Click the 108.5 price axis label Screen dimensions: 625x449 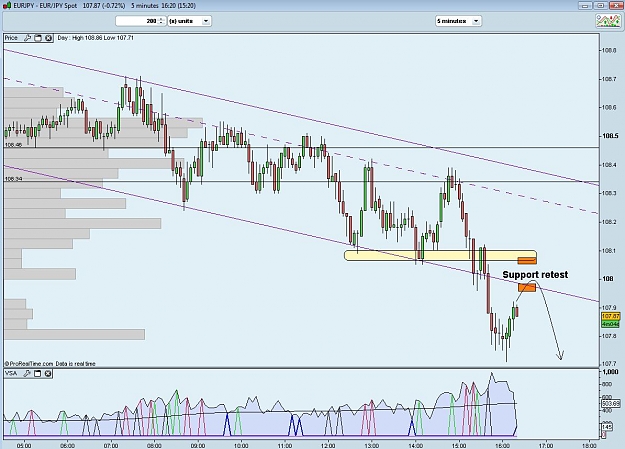(x=610, y=136)
